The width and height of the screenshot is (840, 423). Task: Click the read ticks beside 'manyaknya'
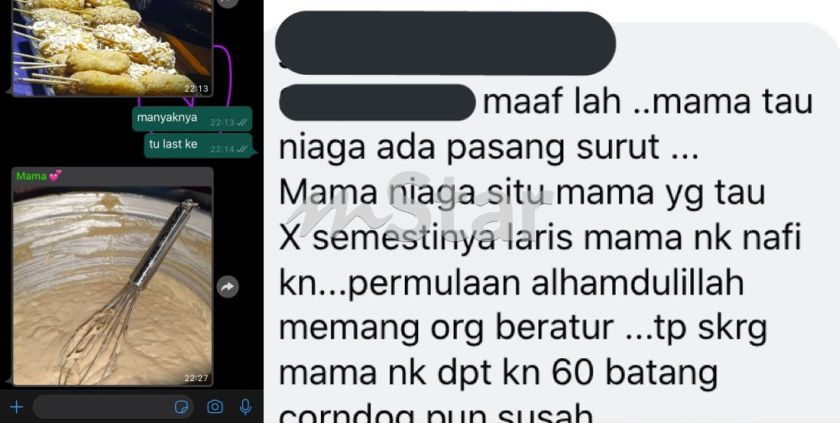pyautogui.click(x=243, y=123)
